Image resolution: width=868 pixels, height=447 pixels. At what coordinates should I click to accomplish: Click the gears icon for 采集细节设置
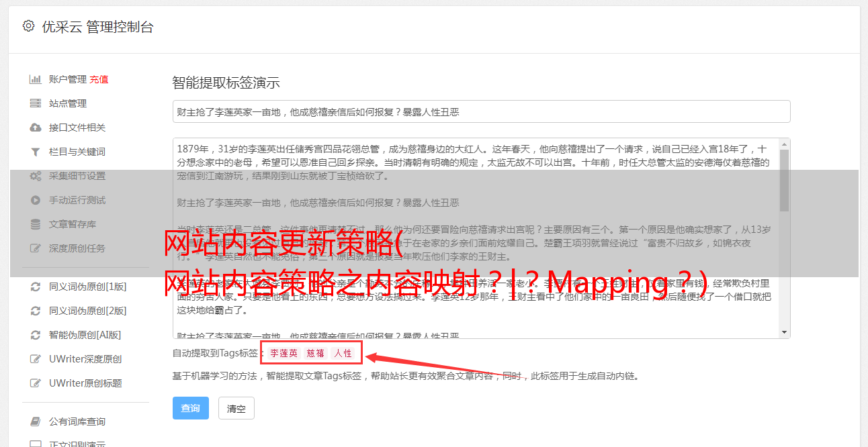click(x=36, y=176)
